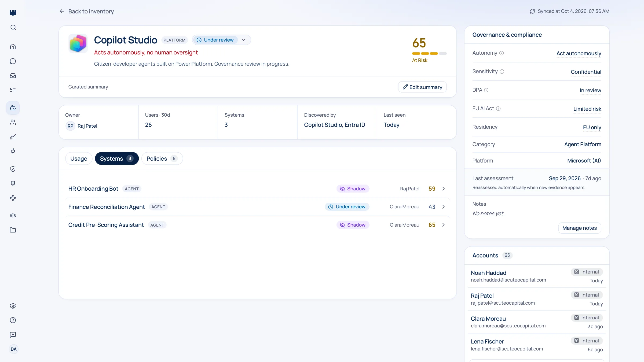Open the inbox tray sidebar icon
The width and height of the screenshot is (644, 362).
[13, 76]
